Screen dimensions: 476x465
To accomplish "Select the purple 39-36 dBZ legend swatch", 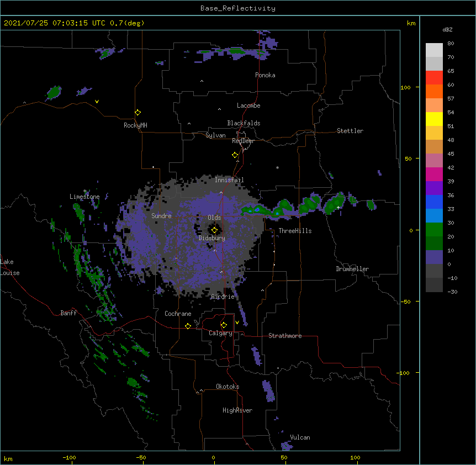I will pos(434,188).
